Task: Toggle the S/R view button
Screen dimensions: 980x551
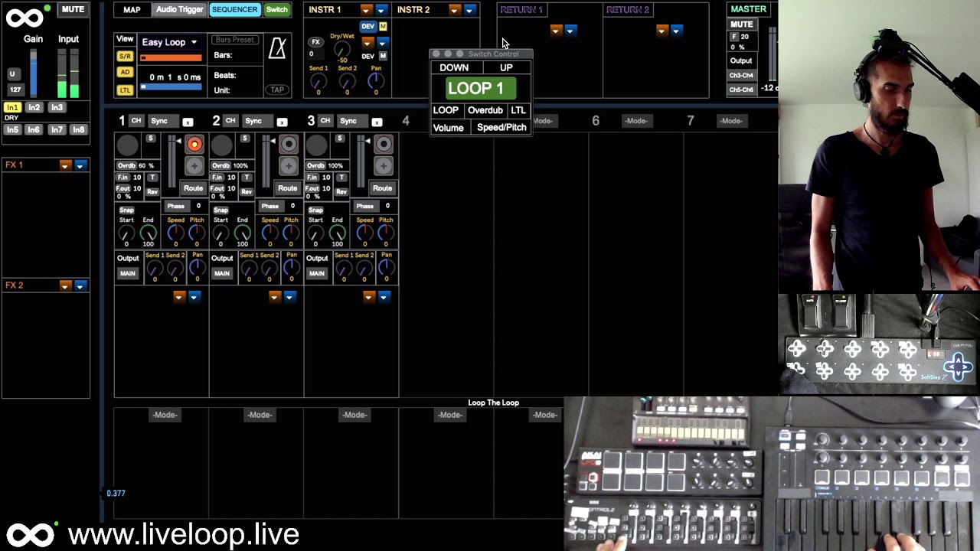Action: coord(125,57)
